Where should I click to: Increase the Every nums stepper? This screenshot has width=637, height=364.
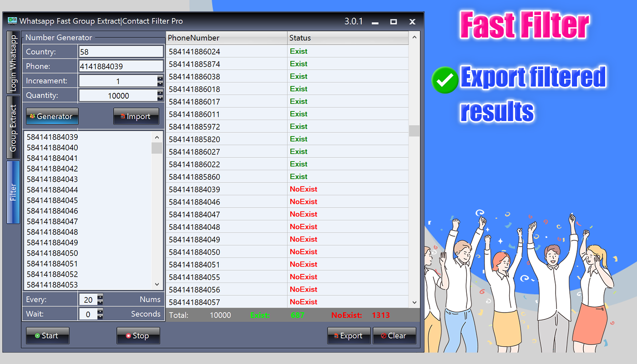[x=101, y=297]
